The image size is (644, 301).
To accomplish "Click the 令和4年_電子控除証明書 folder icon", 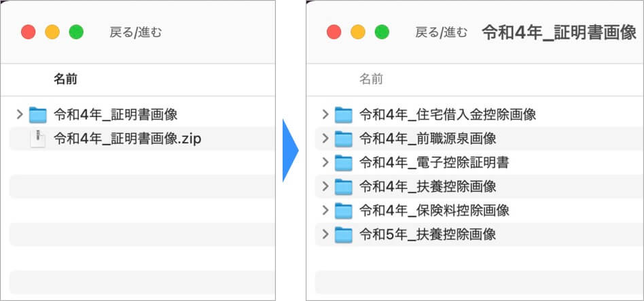I will 344,162.
